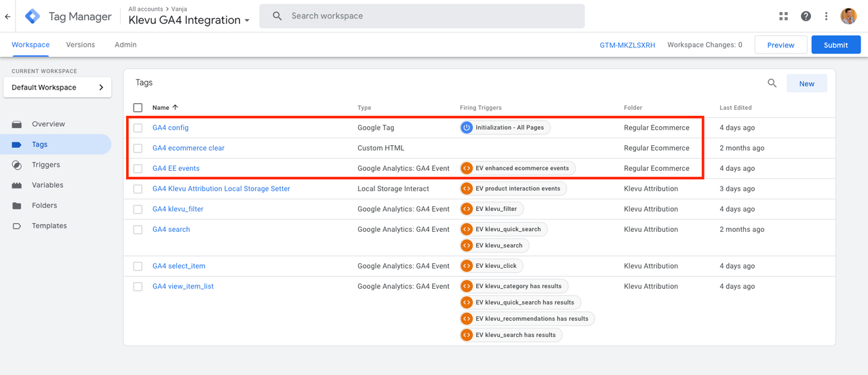
Task: Expand the Default Workspace selector
Action: (x=58, y=87)
